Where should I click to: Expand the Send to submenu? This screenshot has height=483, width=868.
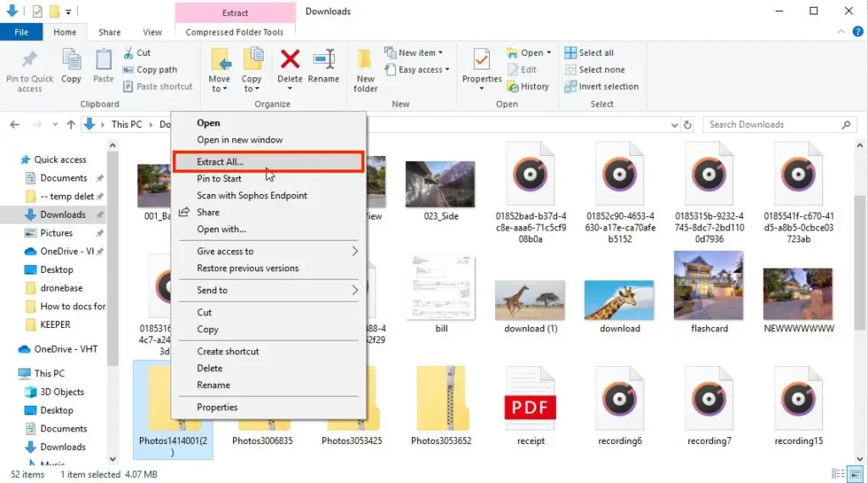[354, 290]
